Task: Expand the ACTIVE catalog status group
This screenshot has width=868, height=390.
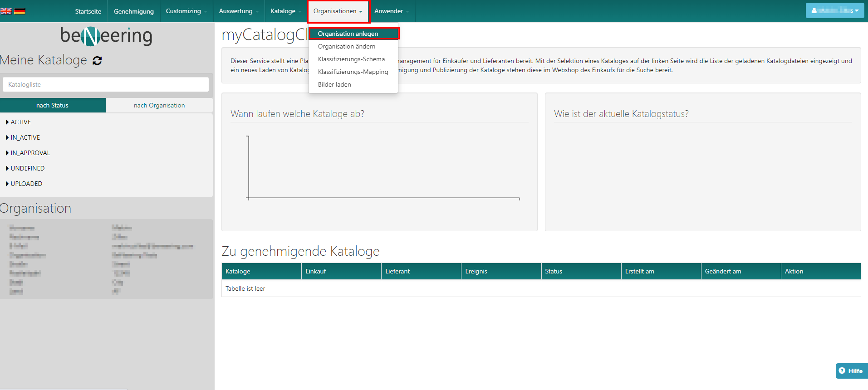Action: pos(20,122)
